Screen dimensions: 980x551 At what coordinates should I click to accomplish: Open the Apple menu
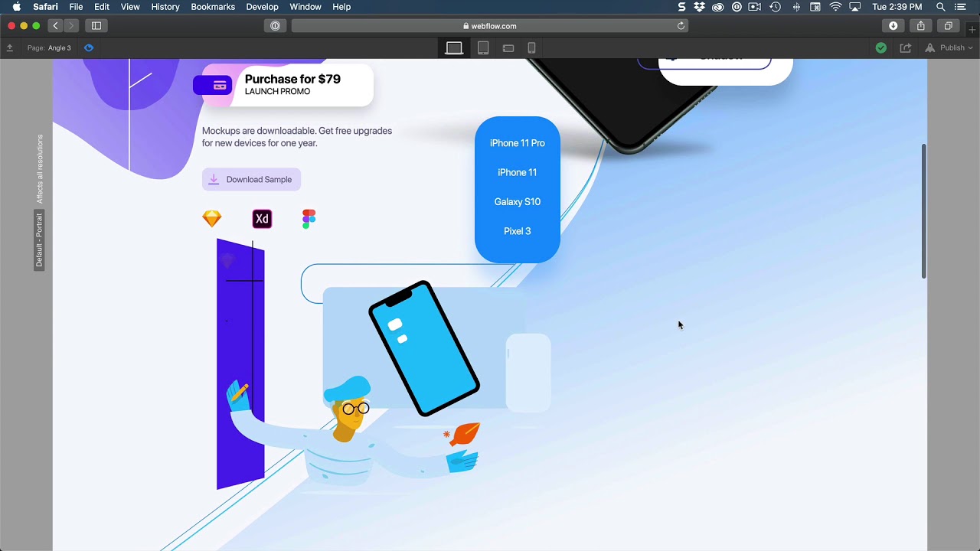point(16,7)
